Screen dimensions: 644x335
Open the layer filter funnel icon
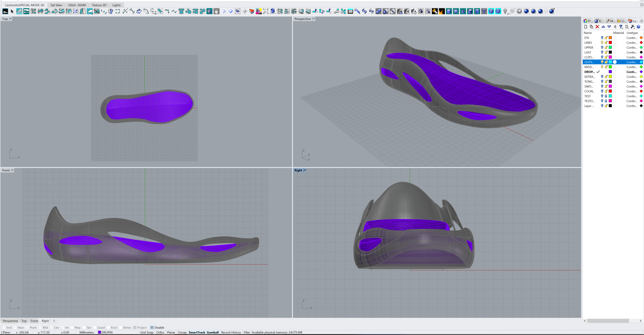click(621, 27)
